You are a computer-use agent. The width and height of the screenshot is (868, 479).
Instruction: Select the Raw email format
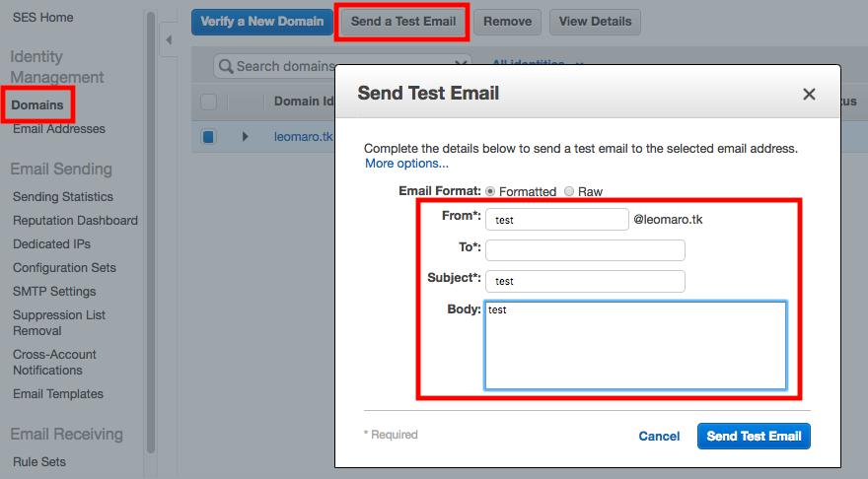[568, 191]
